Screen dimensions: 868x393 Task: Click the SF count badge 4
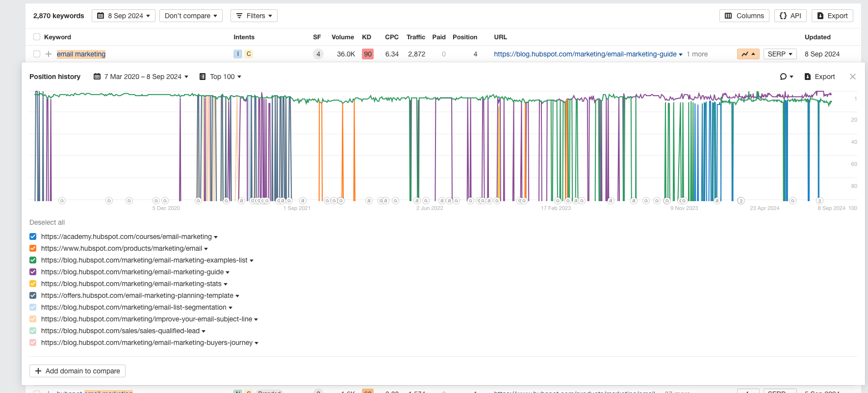click(318, 54)
